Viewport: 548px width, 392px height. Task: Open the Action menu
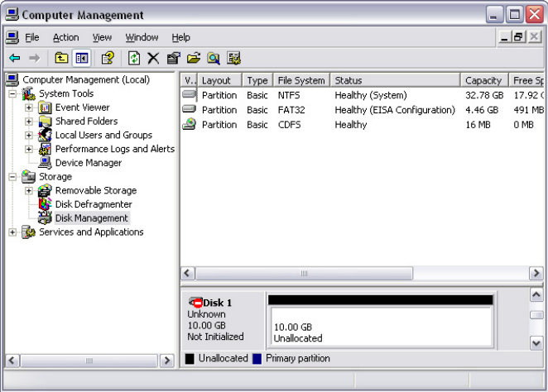[66, 37]
